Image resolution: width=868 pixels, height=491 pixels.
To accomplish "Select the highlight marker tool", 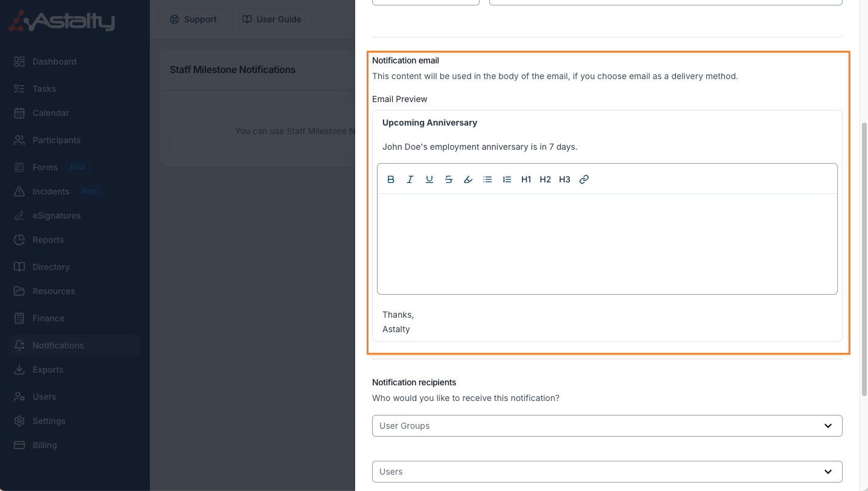I will click(x=468, y=179).
